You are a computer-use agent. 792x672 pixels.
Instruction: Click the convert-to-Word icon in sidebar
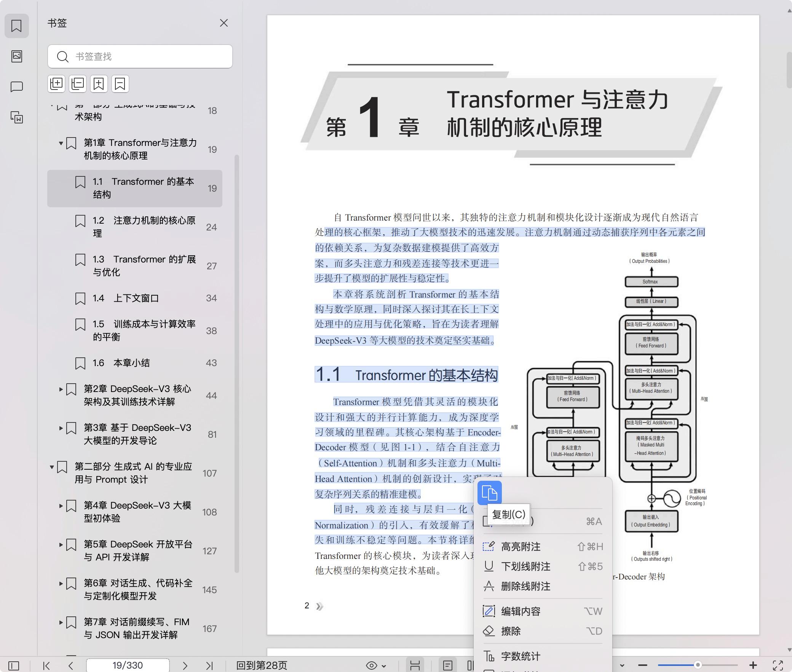[17, 117]
